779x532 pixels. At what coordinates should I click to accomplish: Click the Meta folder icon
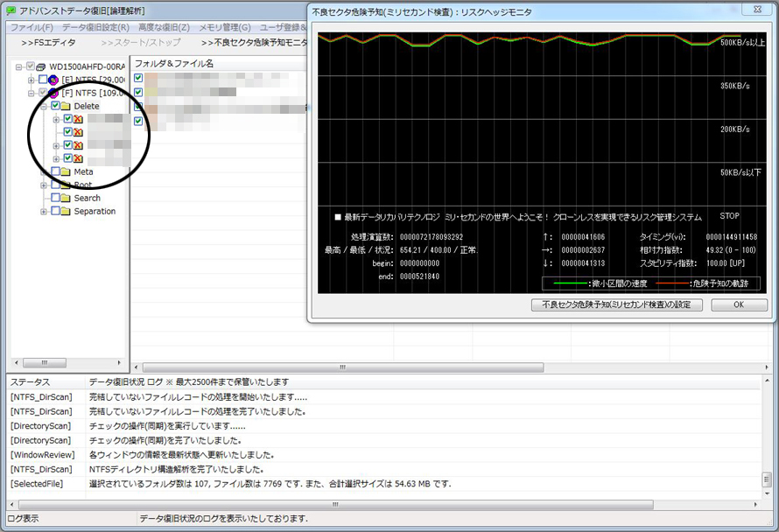(x=66, y=171)
